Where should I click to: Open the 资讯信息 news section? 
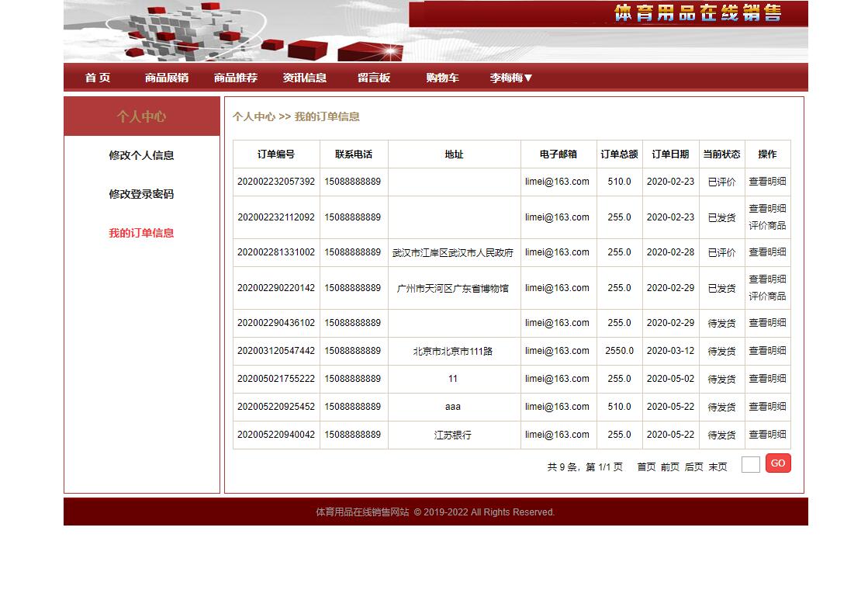[x=305, y=77]
